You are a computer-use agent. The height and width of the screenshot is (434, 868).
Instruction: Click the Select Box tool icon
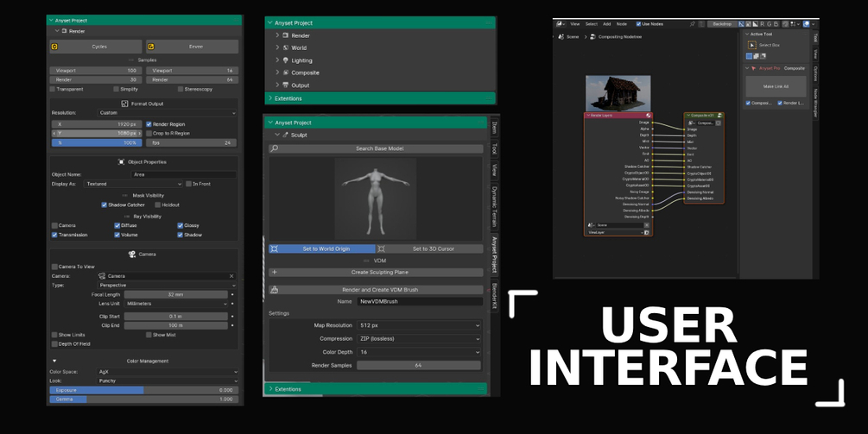pos(751,46)
